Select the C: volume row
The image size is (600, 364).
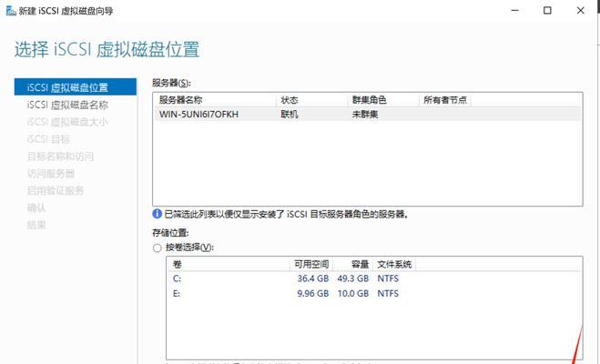(374, 278)
